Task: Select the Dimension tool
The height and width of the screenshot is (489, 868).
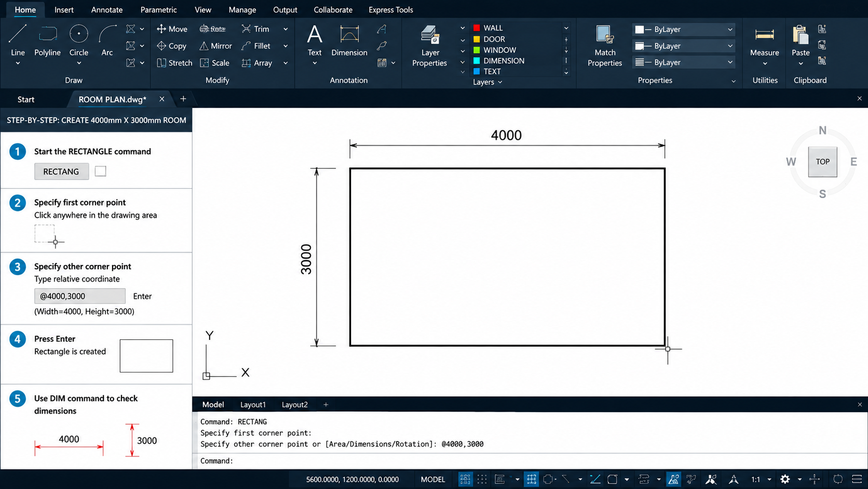Action: point(349,40)
